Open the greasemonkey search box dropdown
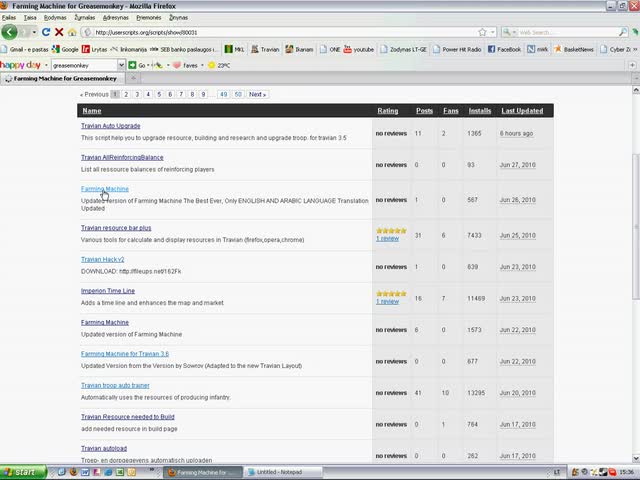The image size is (640, 480). (x=121, y=65)
